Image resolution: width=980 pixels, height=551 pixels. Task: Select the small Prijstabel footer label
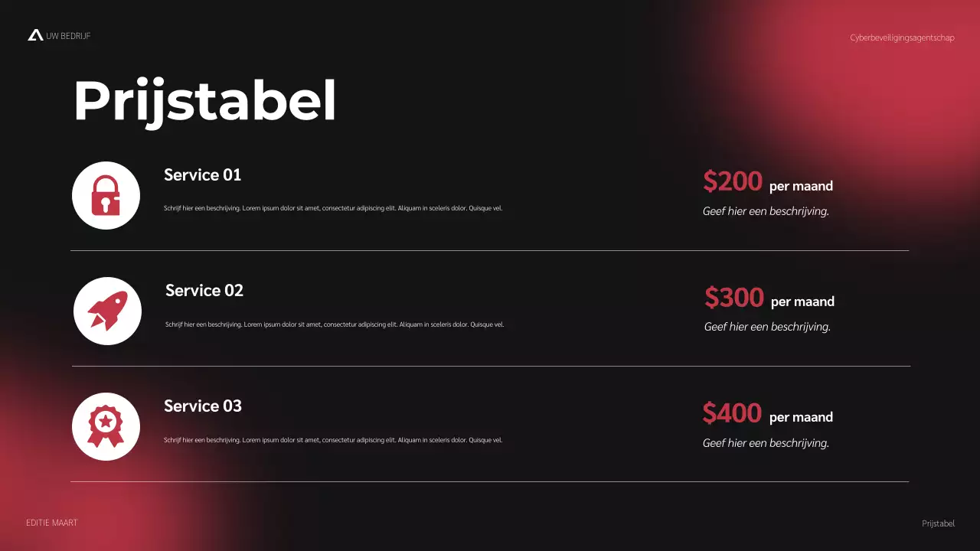point(938,523)
